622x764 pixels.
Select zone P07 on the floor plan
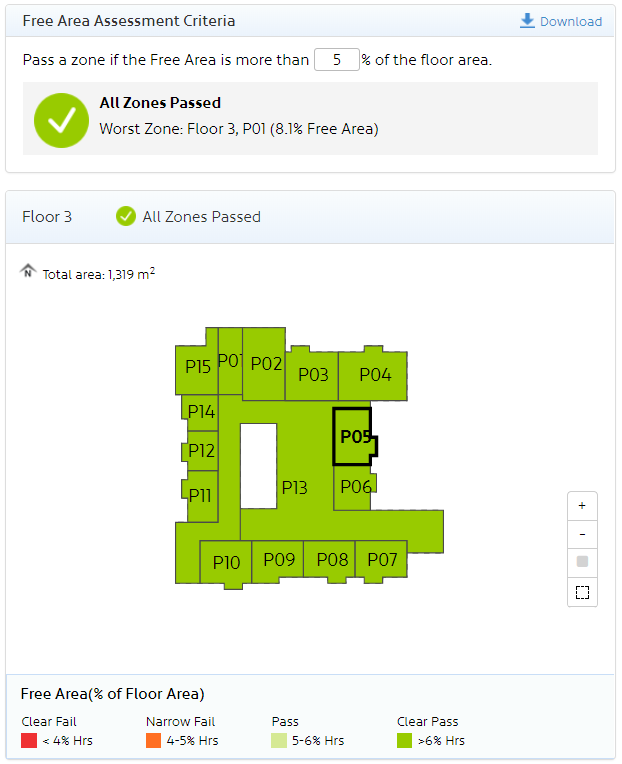382,560
